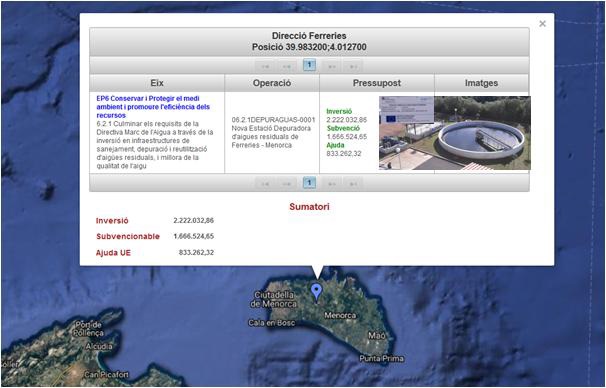The height and width of the screenshot is (388, 606).
Task: Click the blue map marker on Menorca
Action: pos(317,292)
